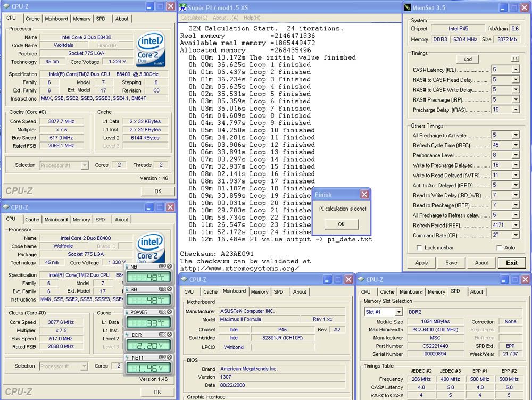Open the Performance Level dropdown

pos(516,155)
